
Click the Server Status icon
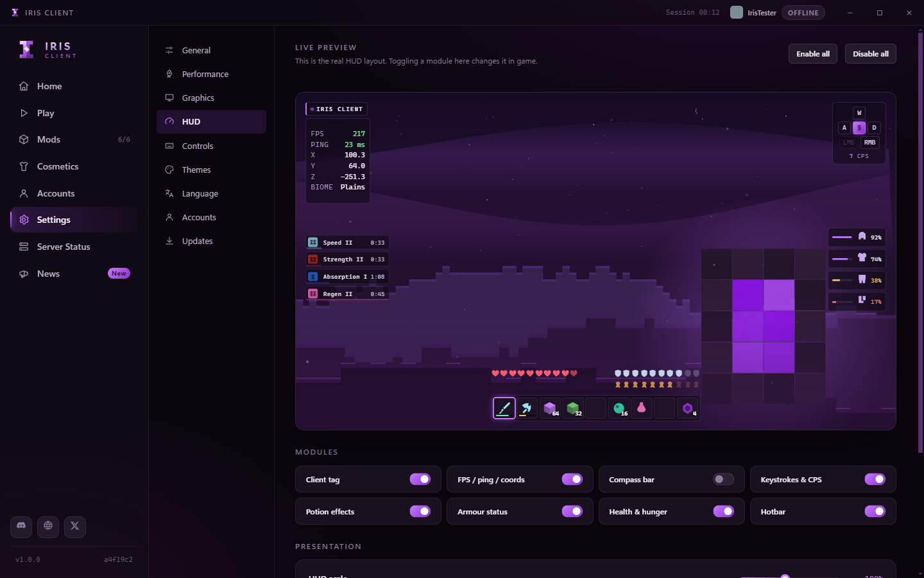click(x=24, y=247)
